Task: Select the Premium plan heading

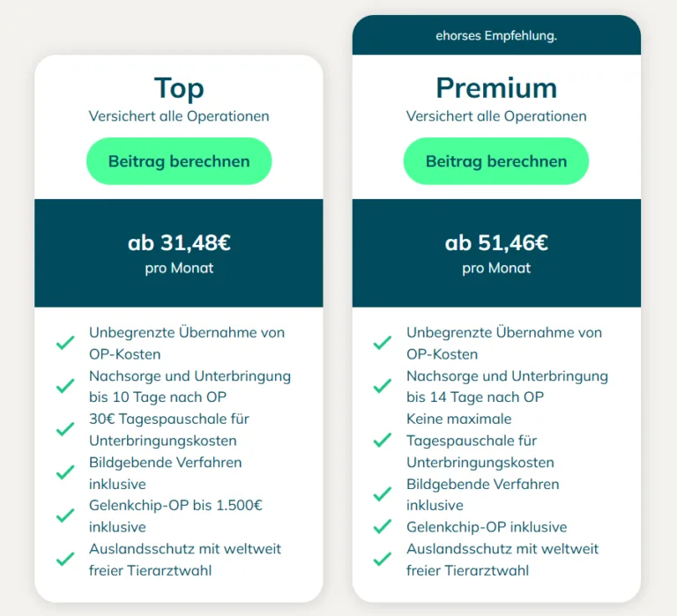Action: click(496, 88)
